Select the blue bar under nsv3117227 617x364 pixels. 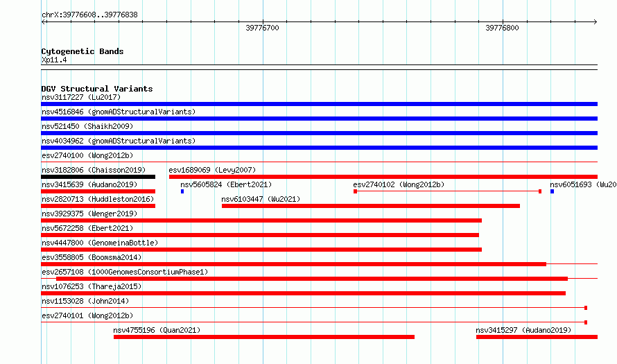coord(319,104)
